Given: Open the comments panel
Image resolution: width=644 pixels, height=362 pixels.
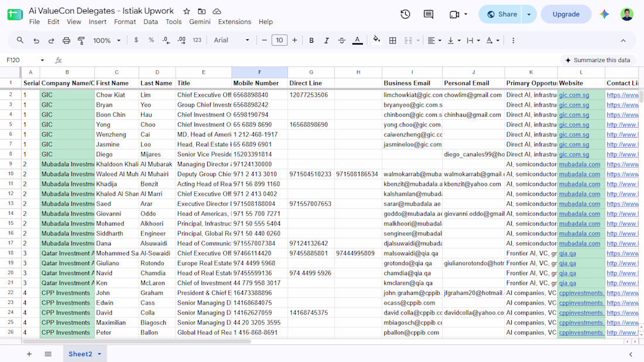Looking at the screenshot, I should point(429,14).
